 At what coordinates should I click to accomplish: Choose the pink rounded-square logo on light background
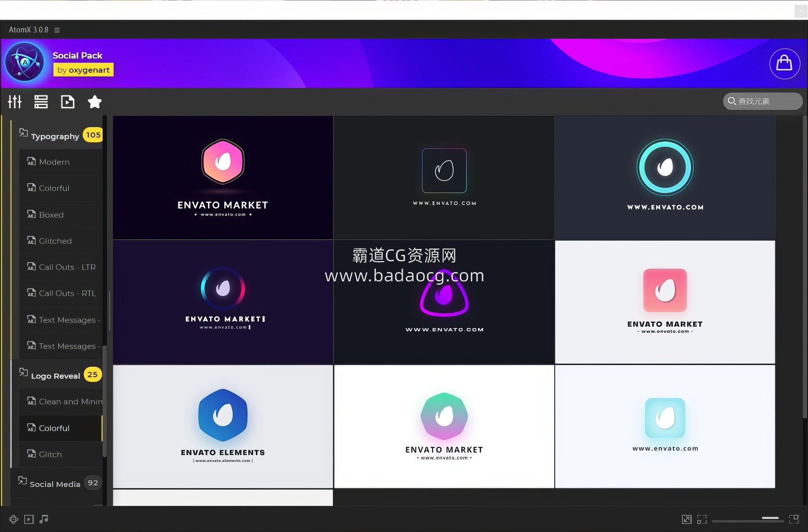tap(665, 302)
